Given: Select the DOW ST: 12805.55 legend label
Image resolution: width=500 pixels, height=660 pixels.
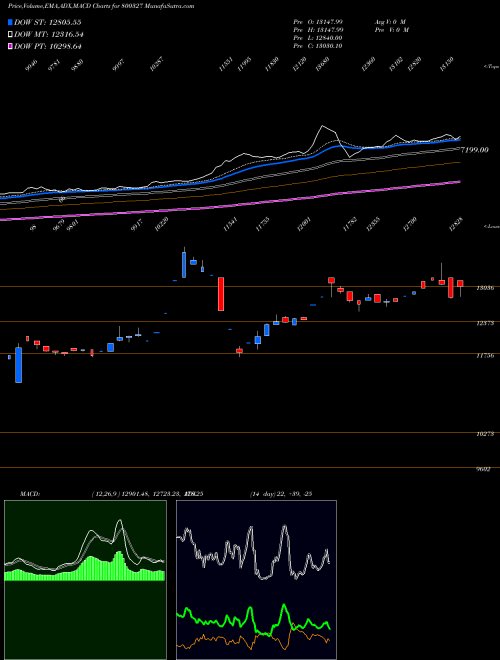Looking at the screenshot, I should point(48,22).
